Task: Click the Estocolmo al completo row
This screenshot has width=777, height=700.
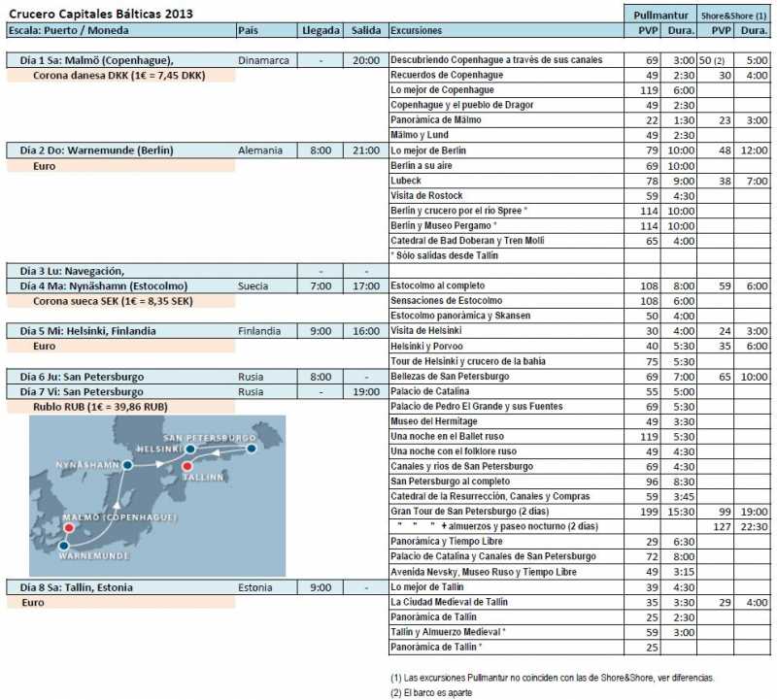Action: (x=579, y=285)
